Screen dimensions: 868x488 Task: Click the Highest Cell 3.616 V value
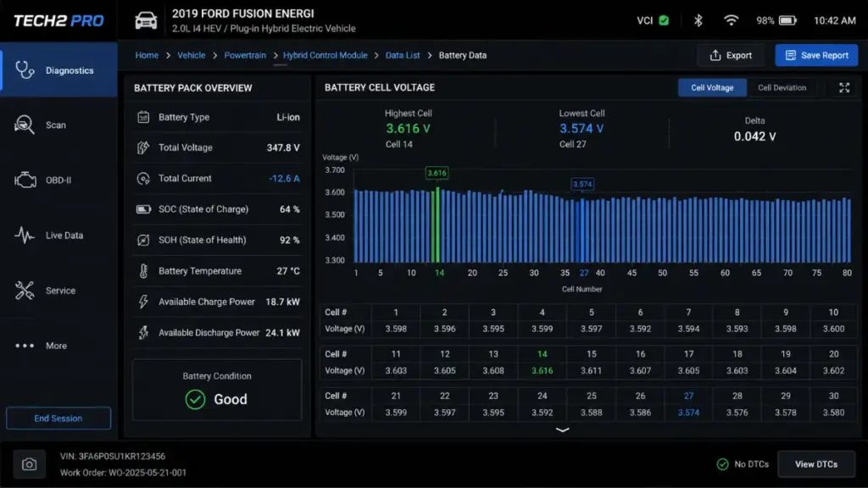point(408,129)
